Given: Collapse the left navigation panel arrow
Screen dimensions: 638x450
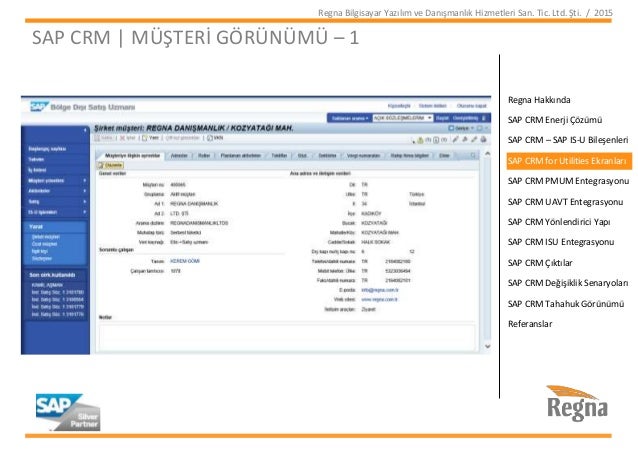Looking at the screenshot, I should [85, 130].
